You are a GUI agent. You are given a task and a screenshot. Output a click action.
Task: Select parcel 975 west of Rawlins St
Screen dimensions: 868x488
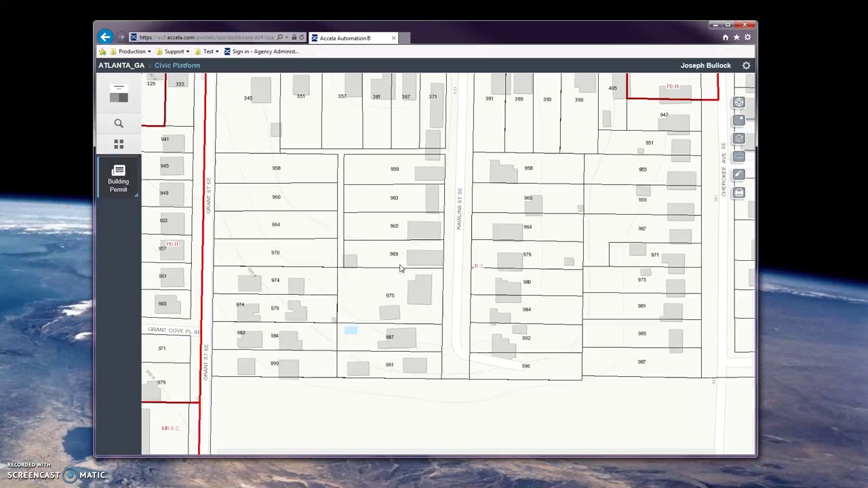pyautogui.click(x=390, y=296)
